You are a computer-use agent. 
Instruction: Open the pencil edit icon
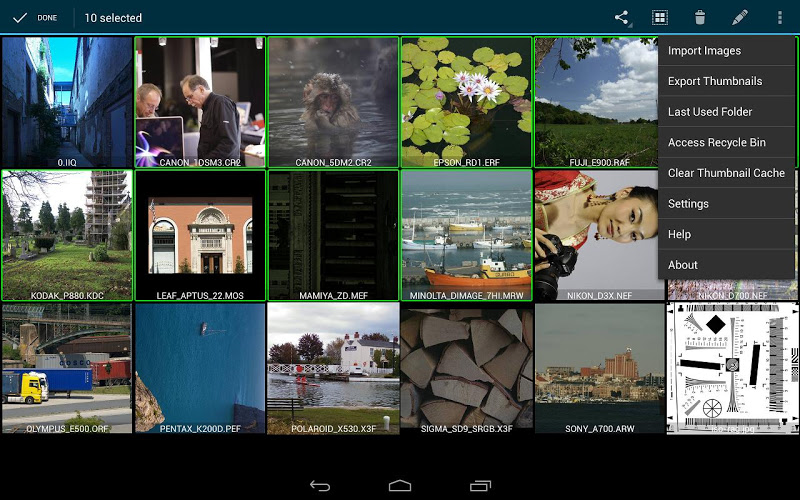point(740,18)
